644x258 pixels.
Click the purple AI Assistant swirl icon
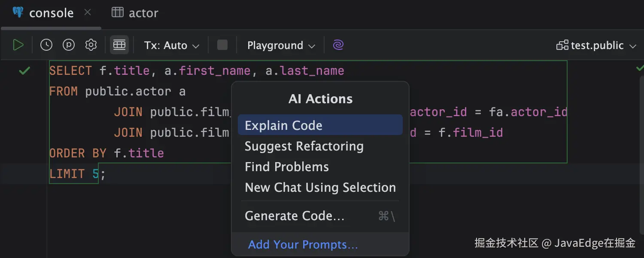point(338,45)
